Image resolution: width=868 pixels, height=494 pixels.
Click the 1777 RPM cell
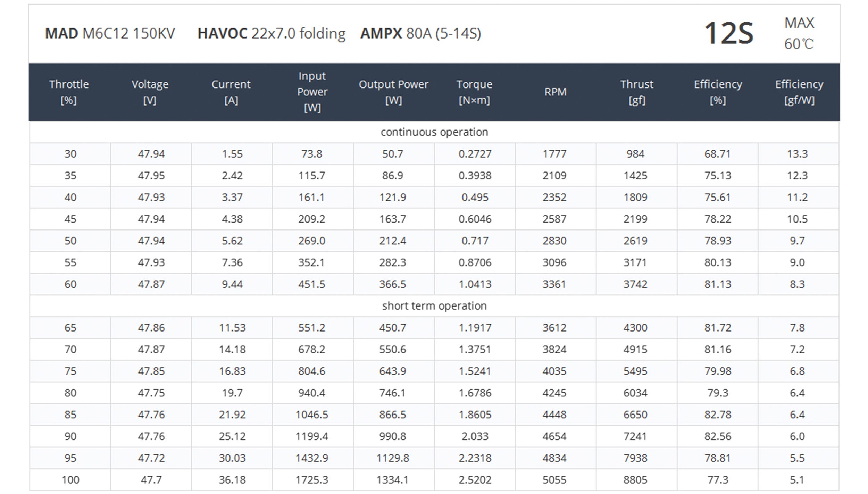(x=554, y=154)
